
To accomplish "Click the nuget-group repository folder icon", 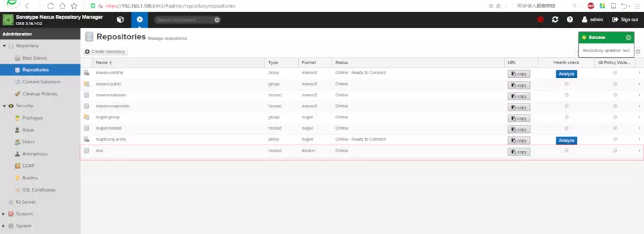I will tap(87, 117).
